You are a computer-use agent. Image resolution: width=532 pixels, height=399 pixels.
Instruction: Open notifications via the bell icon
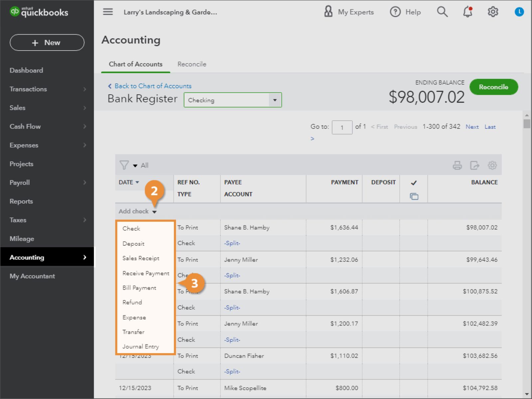pos(467,12)
